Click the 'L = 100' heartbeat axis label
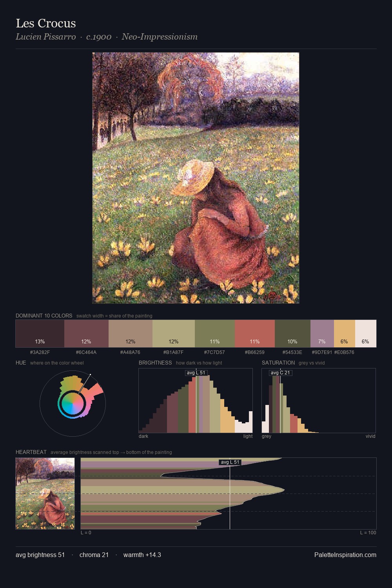392x588 pixels. [368, 533]
